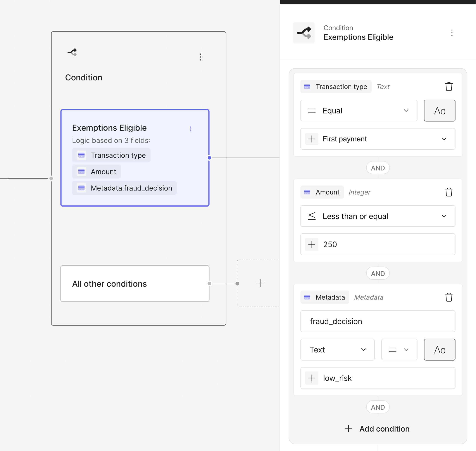Click plus icon beside First payment
The height and width of the screenshot is (451, 476).
(x=312, y=139)
